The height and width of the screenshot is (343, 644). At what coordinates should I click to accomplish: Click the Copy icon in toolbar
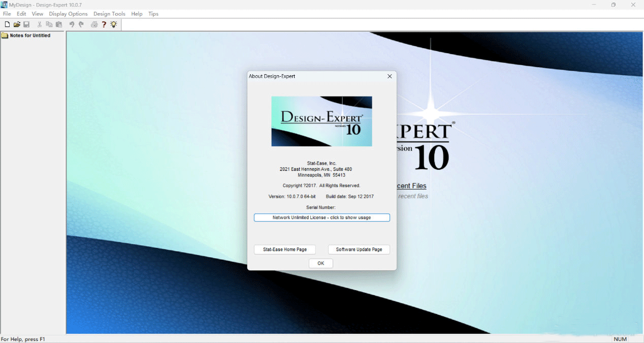pyautogui.click(x=49, y=24)
